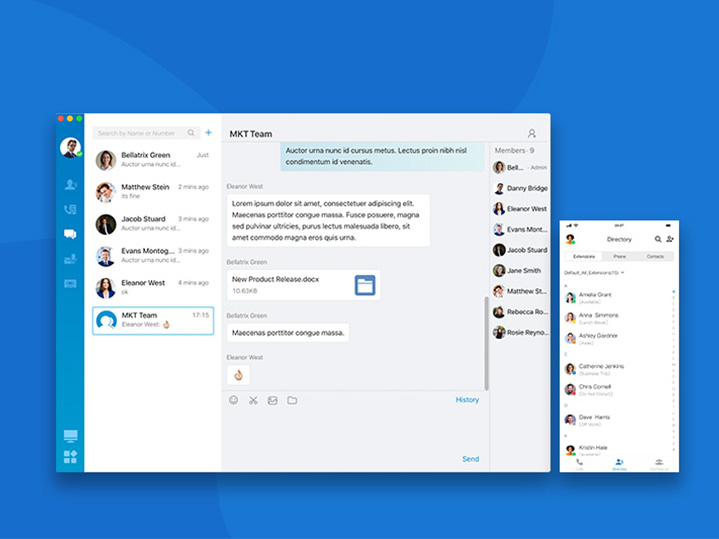This screenshot has width=719, height=539.
Task: Click the message typing area
Action: 355,431
